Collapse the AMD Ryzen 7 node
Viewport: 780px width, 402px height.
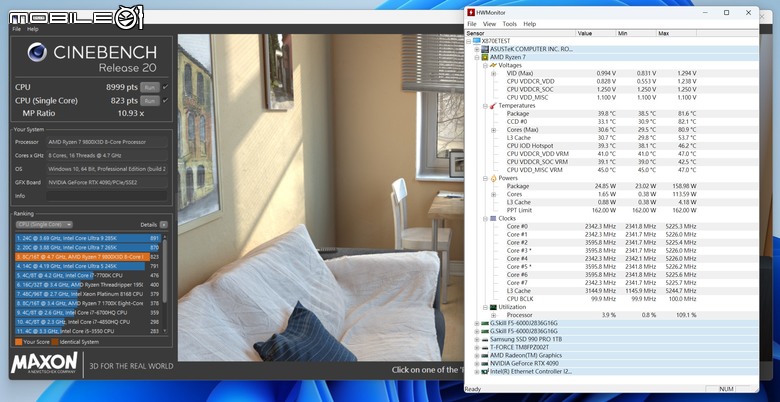(x=477, y=57)
